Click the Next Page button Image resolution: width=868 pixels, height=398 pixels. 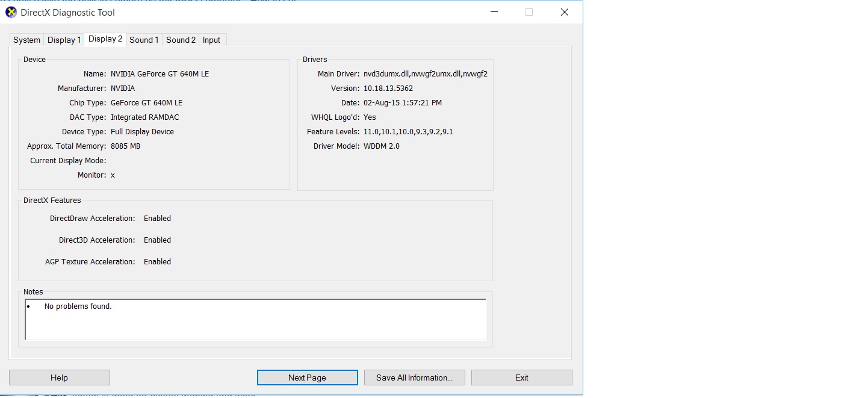point(307,378)
